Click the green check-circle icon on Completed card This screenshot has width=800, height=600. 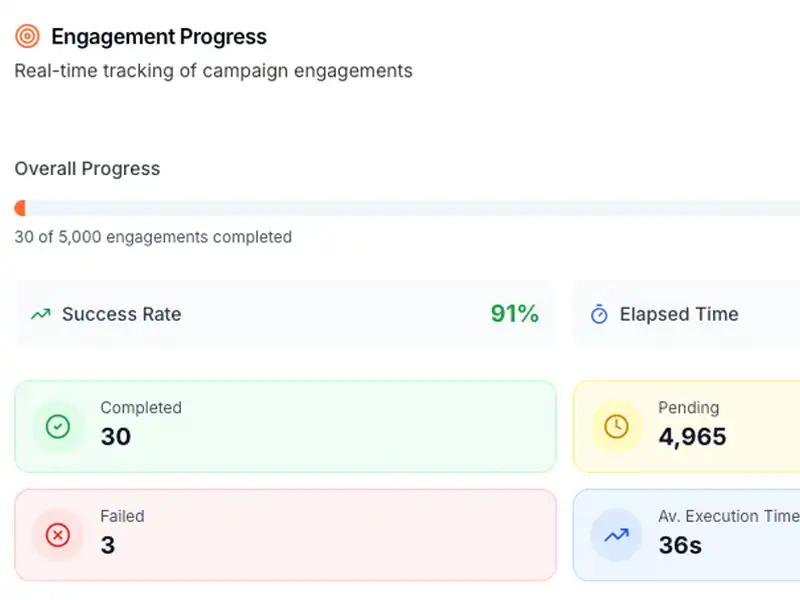58,427
